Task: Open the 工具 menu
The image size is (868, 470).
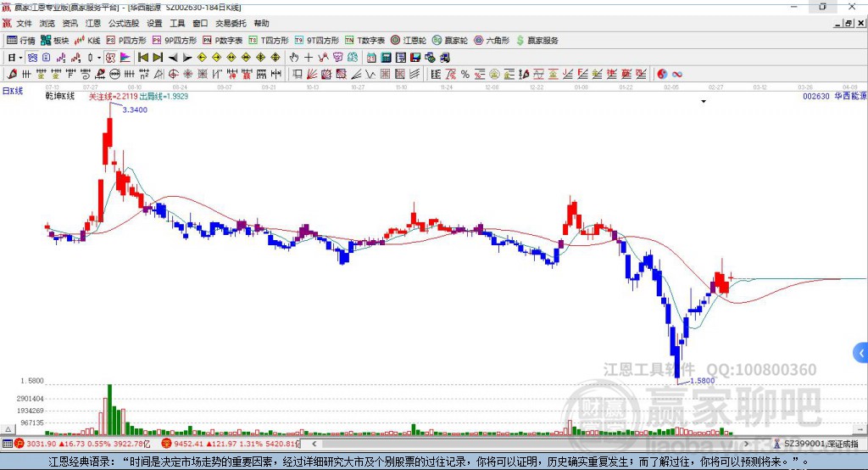Action: [x=177, y=23]
